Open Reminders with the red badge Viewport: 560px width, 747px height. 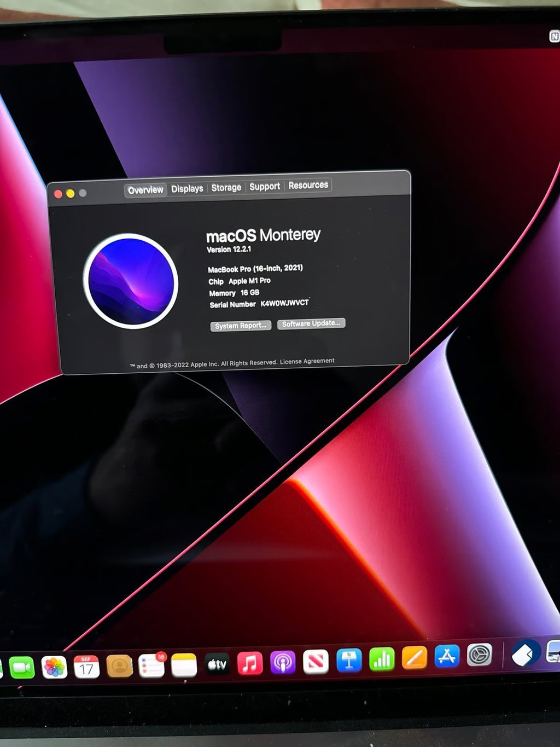pyautogui.click(x=151, y=666)
